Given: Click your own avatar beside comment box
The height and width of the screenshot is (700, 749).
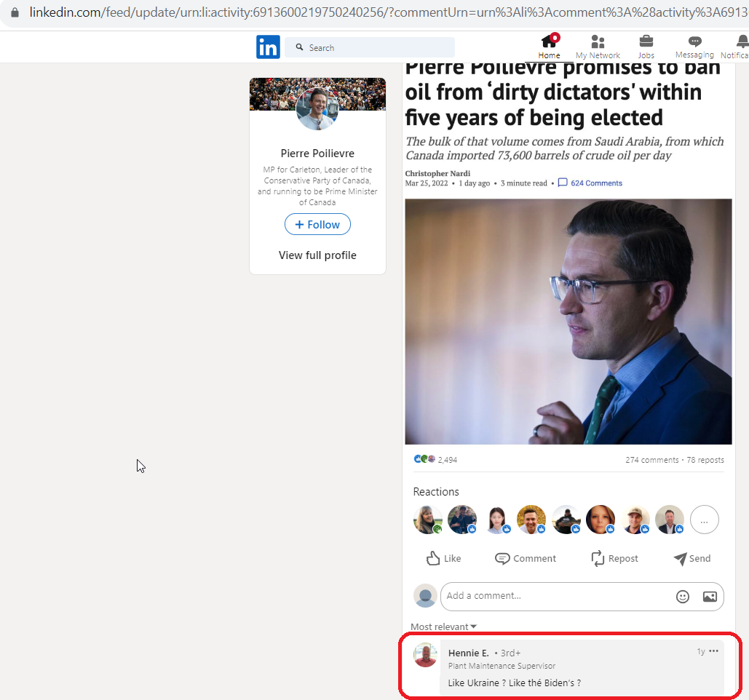Looking at the screenshot, I should [x=425, y=596].
